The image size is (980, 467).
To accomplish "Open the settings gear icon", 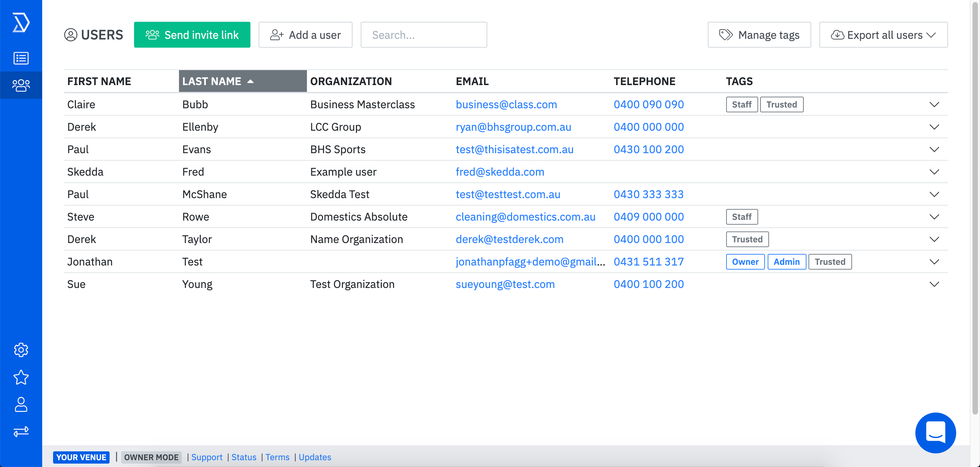I will pos(21,350).
